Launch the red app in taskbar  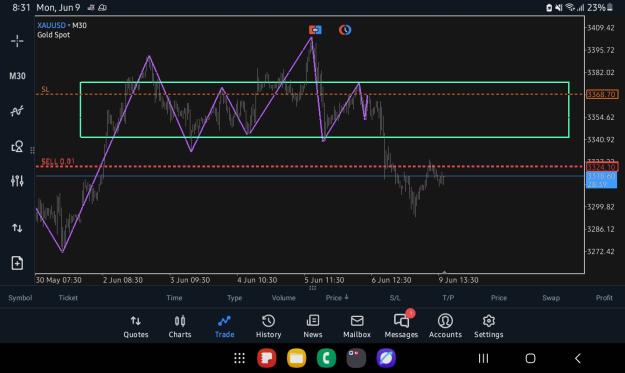[x=267, y=358]
